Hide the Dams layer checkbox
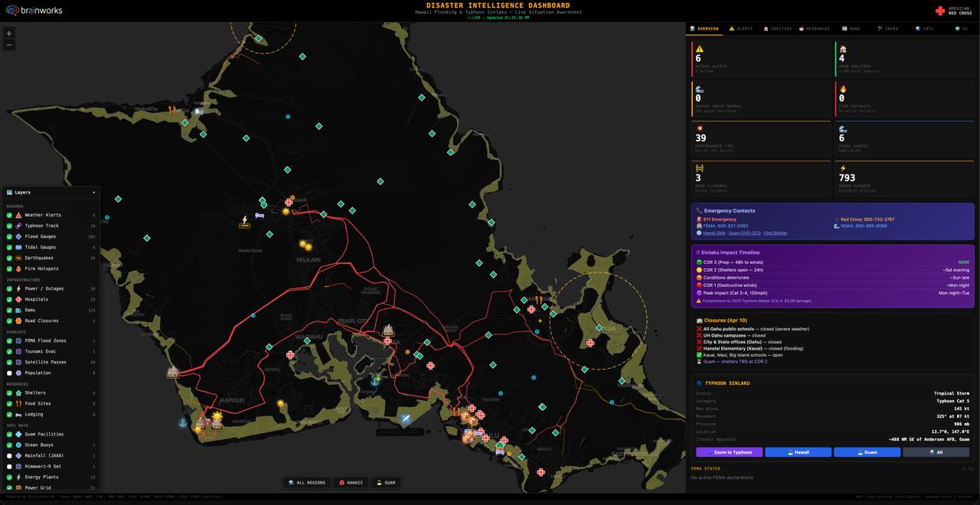This screenshot has width=980, height=505. (10, 311)
